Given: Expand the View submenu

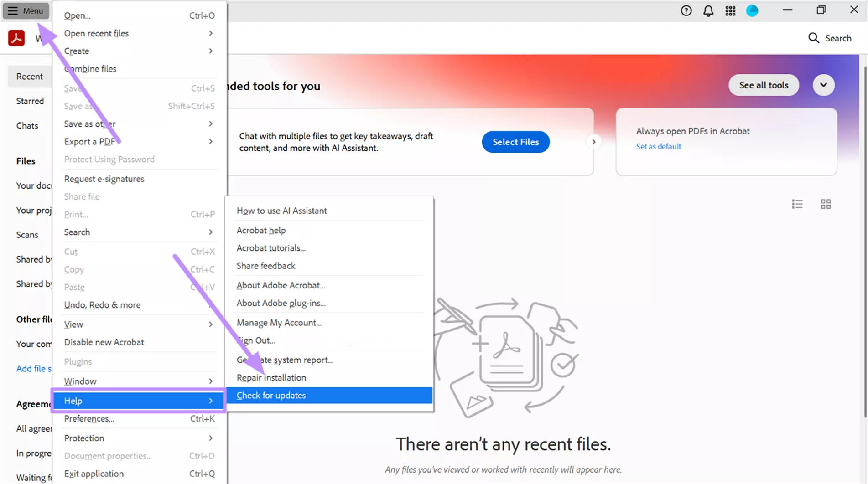Looking at the screenshot, I should pyautogui.click(x=211, y=324).
